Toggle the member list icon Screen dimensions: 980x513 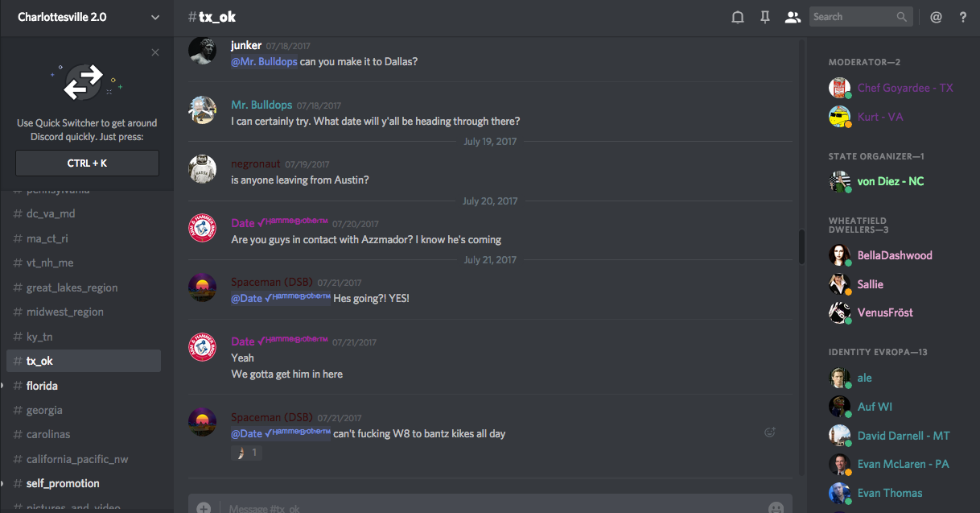(793, 17)
